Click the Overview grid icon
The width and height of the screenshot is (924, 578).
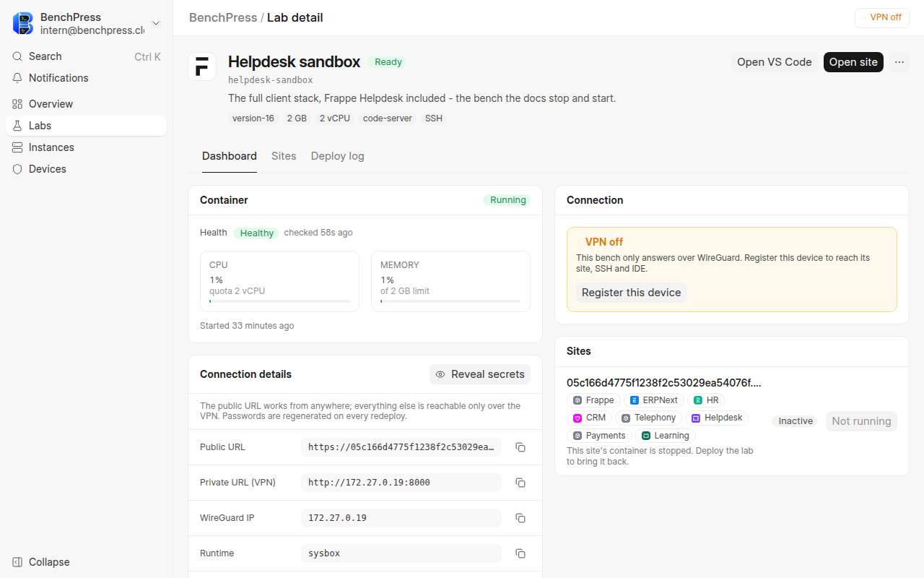point(17,104)
